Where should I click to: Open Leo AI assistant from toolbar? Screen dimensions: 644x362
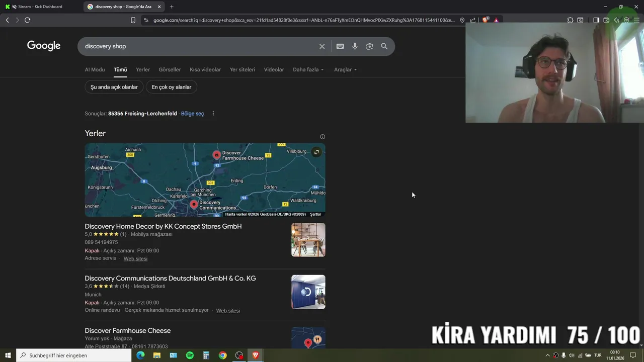(616, 20)
